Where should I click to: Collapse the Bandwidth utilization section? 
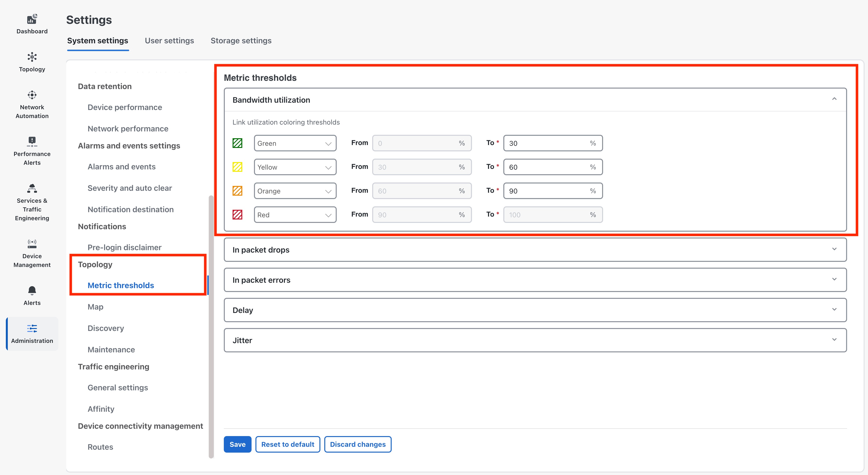pyautogui.click(x=834, y=99)
